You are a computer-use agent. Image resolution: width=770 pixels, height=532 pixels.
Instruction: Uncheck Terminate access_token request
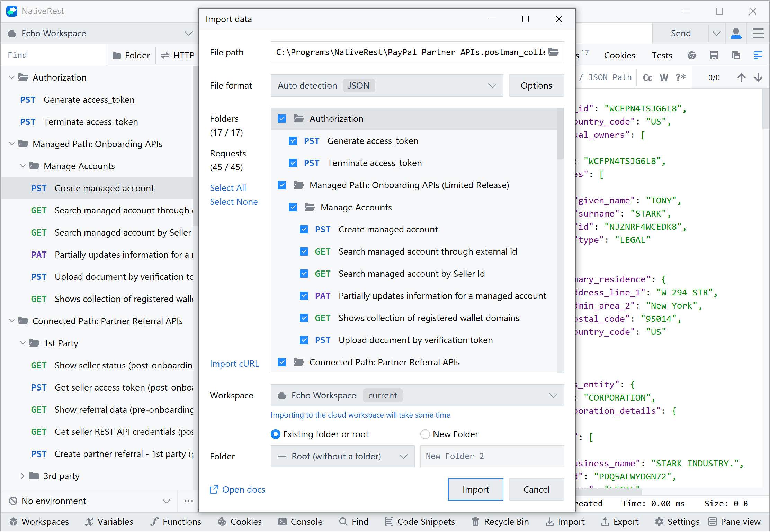tap(293, 163)
